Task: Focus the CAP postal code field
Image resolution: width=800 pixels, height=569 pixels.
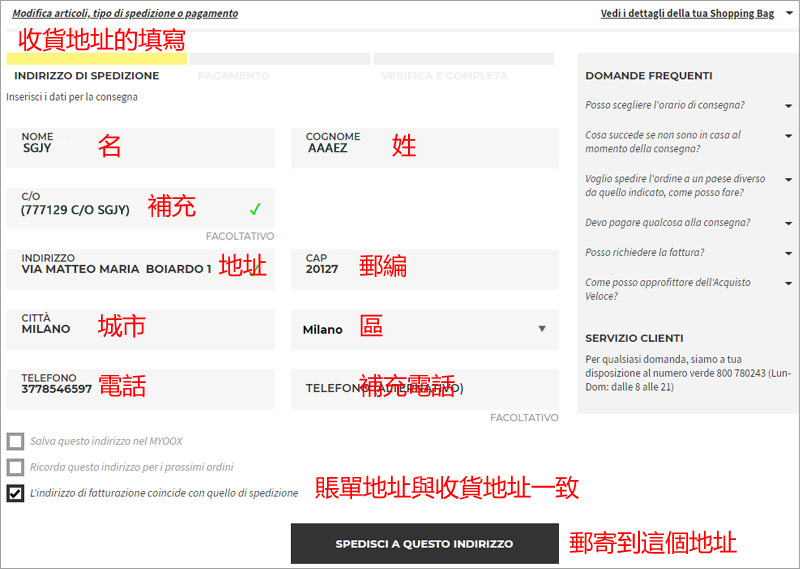Action: 424,269
